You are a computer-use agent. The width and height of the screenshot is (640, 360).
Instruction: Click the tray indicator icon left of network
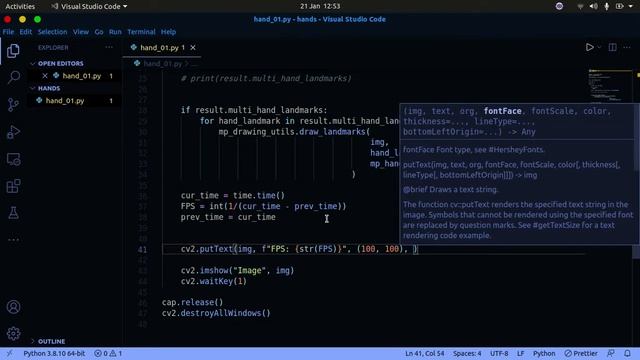(559, 6)
